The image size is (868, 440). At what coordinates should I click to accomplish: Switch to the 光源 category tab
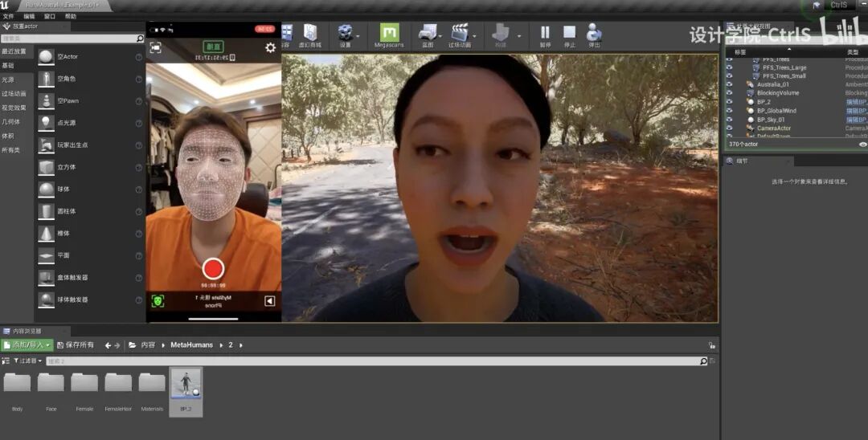[x=8, y=80]
